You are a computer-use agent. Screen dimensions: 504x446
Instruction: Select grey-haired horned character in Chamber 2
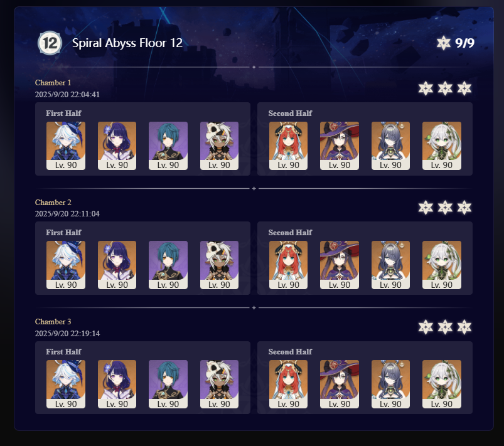[390, 265]
